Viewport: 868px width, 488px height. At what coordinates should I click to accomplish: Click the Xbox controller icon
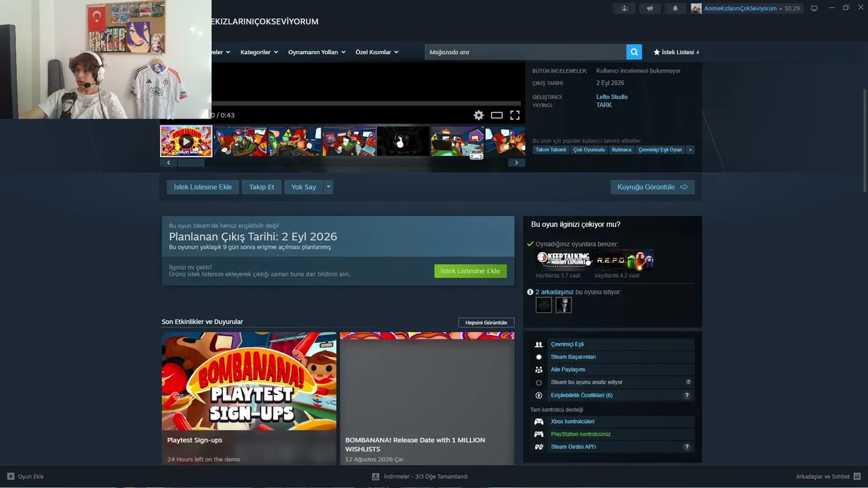tap(539, 422)
